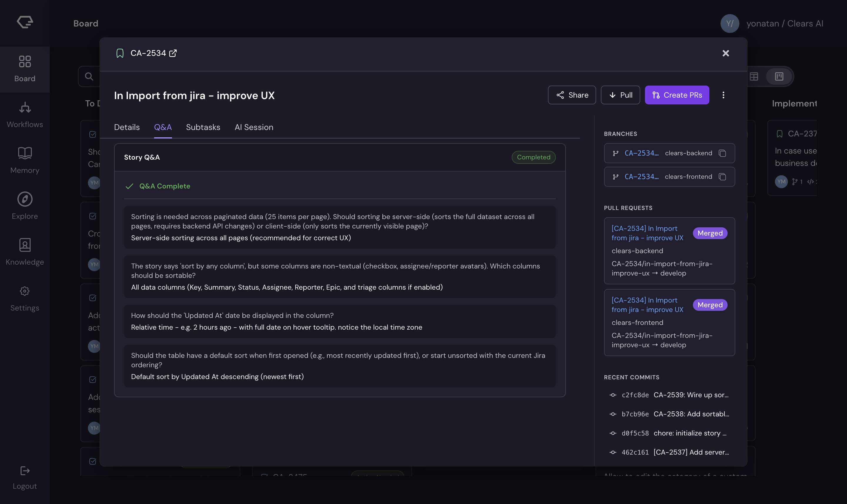The image size is (847, 504).
Task: Select the Q&A tab
Action: pos(163,127)
